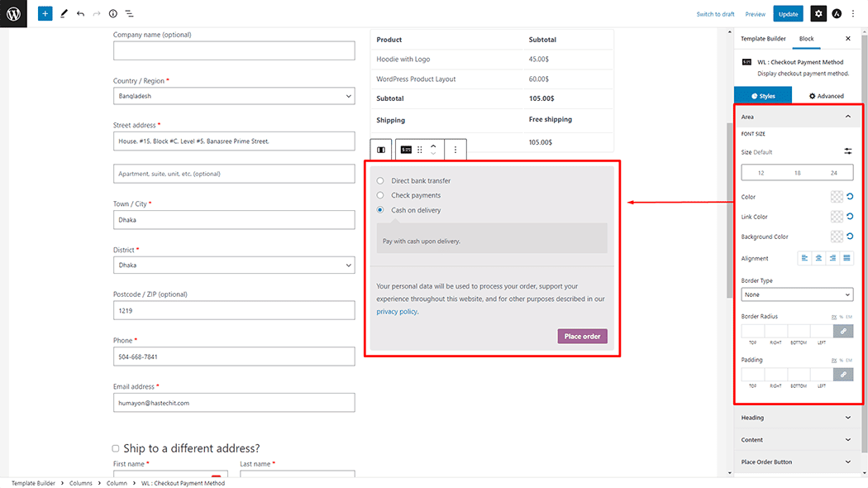This screenshot has height=488, width=868.
Task: Open the Border Type dropdown
Action: (x=797, y=294)
